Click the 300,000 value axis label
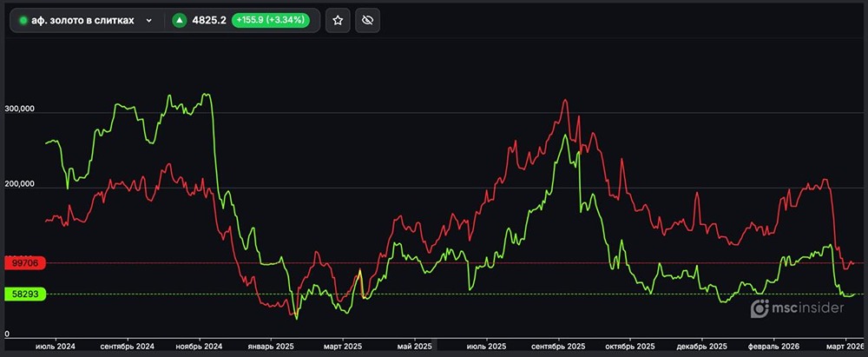Screen dimensions: 868x357 click(20, 109)
